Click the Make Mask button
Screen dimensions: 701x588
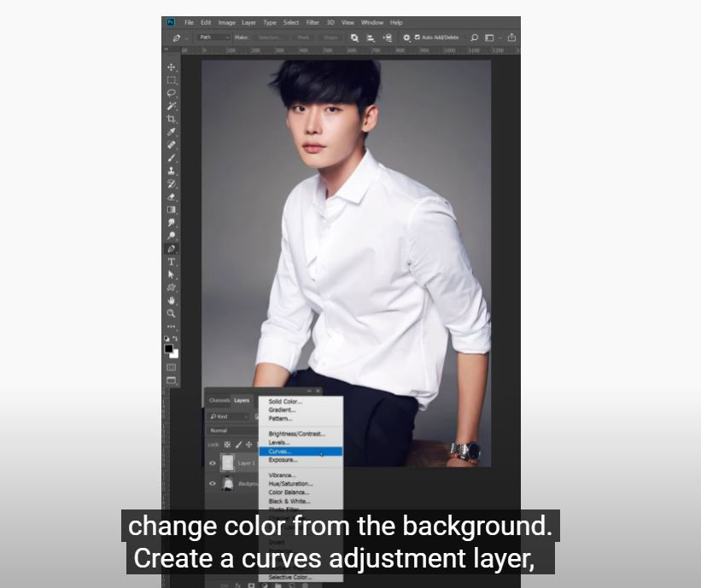tap(303, 38)
